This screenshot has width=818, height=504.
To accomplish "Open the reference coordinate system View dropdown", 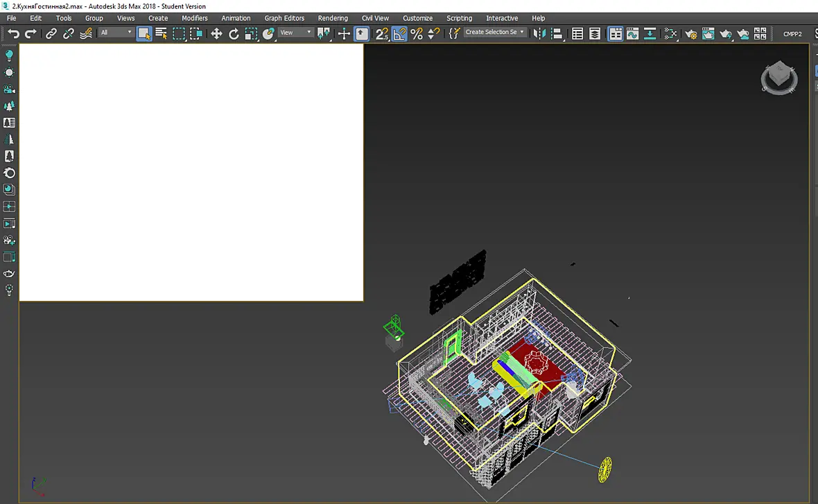I will click(295, 33).
